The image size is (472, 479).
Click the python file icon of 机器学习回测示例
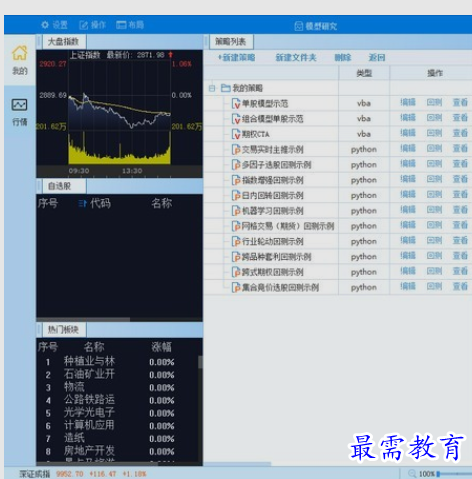tap(236, 211)
